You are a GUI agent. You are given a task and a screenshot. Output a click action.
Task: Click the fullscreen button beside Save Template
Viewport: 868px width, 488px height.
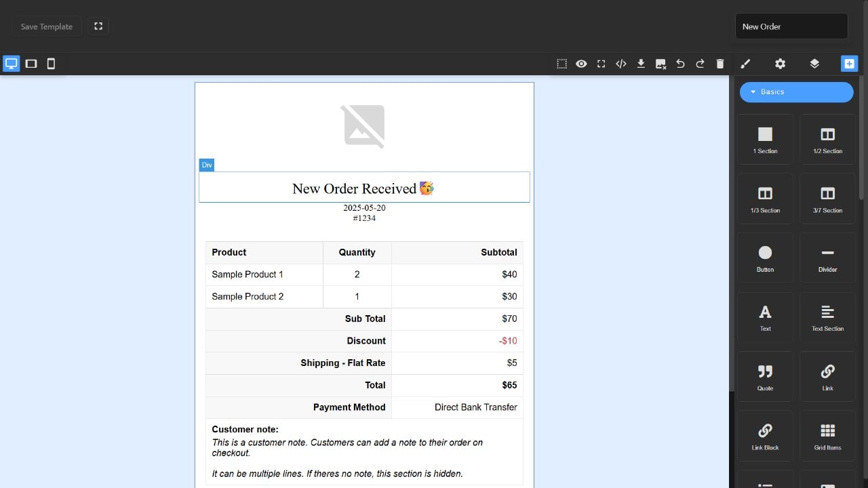pos(98,26)
